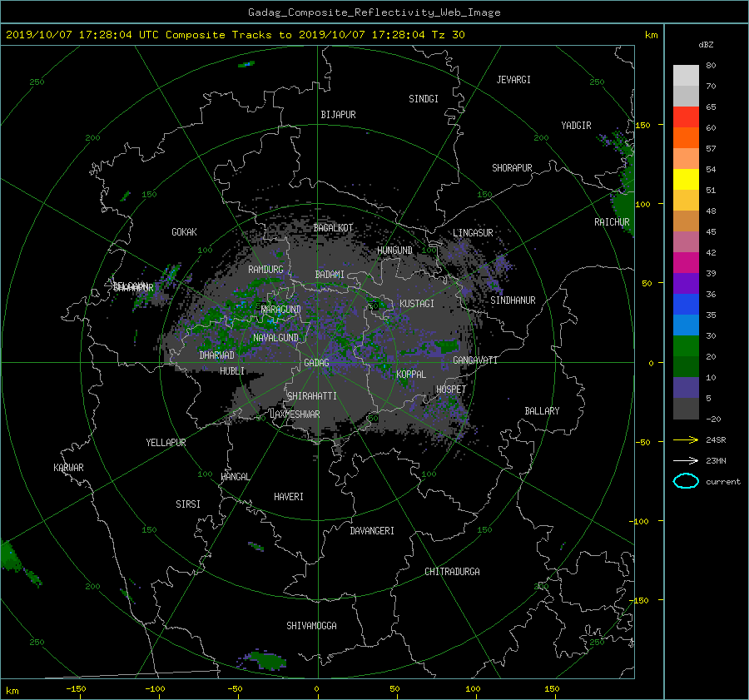Viewport: 749px width, 700px height.
Task: Click the SIRSI city label
Action: [188, 504]
